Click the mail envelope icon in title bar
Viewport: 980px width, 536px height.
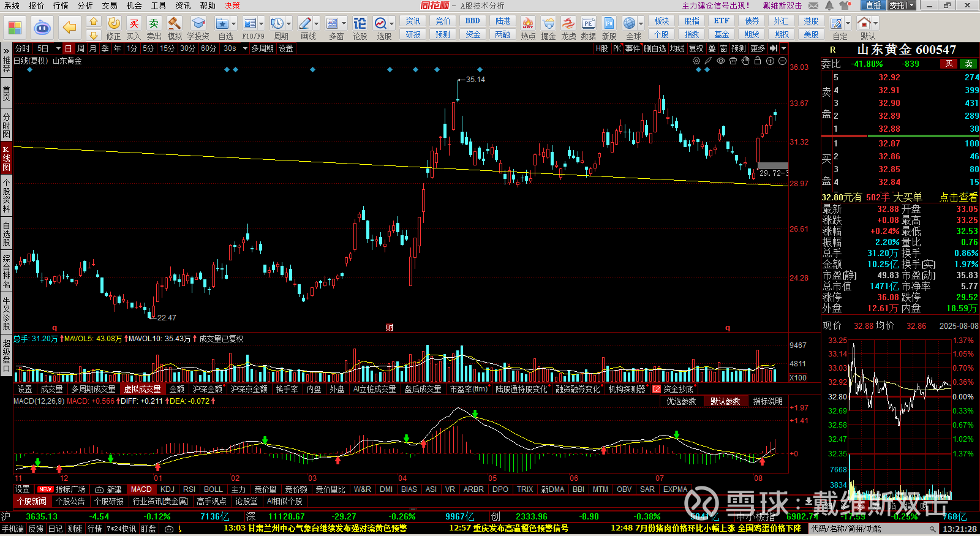tap(813, 6)
